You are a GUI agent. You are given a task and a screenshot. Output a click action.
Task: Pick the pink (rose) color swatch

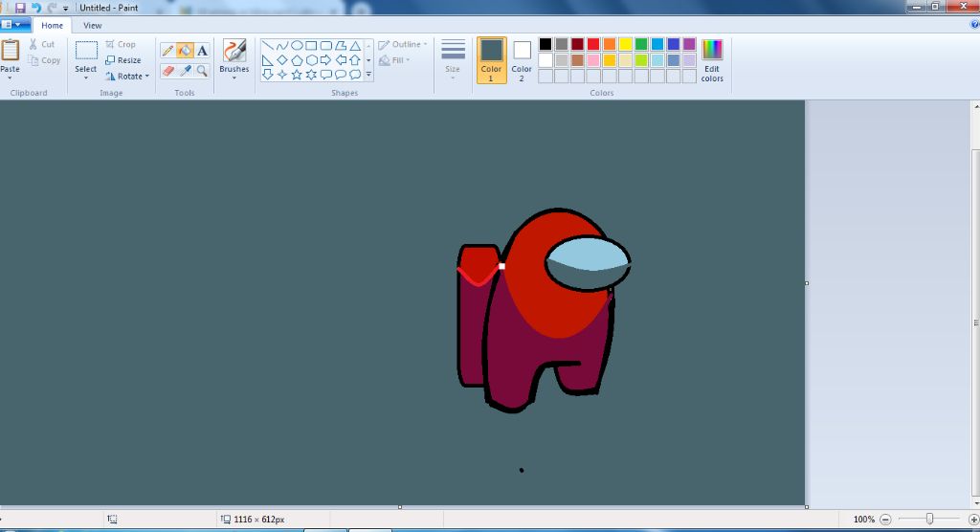point(593,60)
